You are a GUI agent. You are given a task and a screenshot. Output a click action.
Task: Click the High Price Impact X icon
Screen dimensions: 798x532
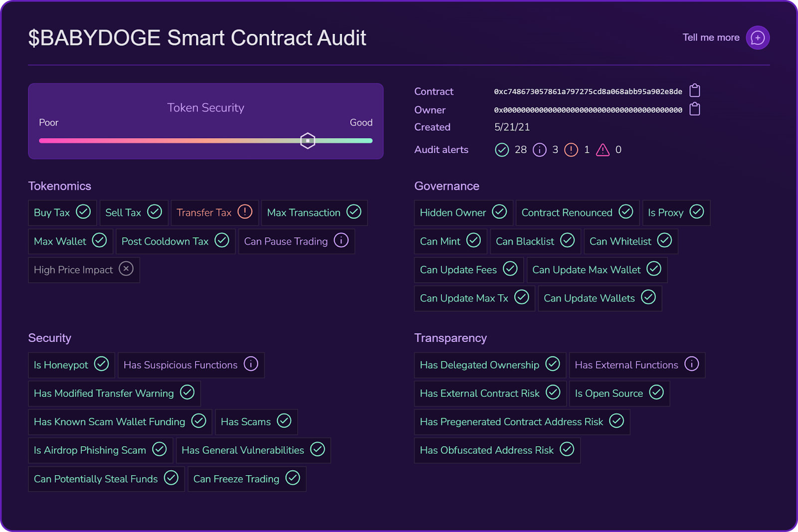(x=126, y=269)
